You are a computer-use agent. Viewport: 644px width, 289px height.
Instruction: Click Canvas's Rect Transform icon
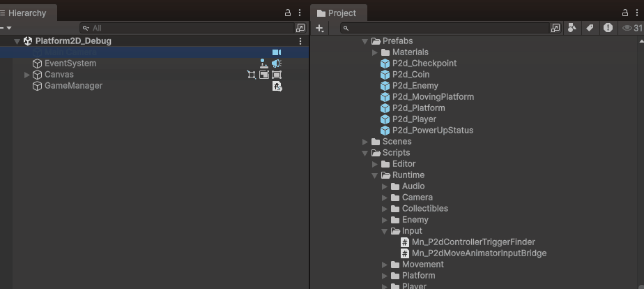(x=252, y=75)
